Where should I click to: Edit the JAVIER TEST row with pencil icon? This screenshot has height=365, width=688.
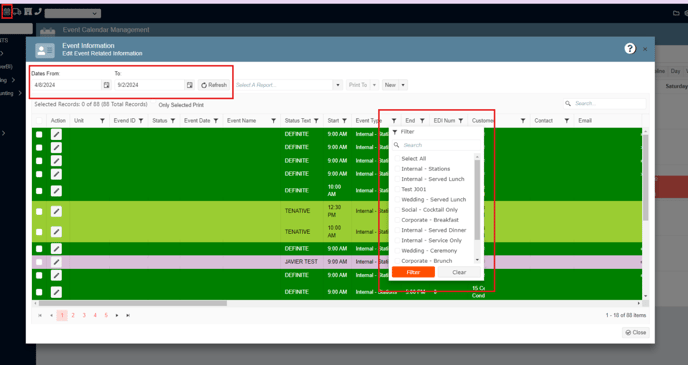pyautogui.click(x=56, y=262)
